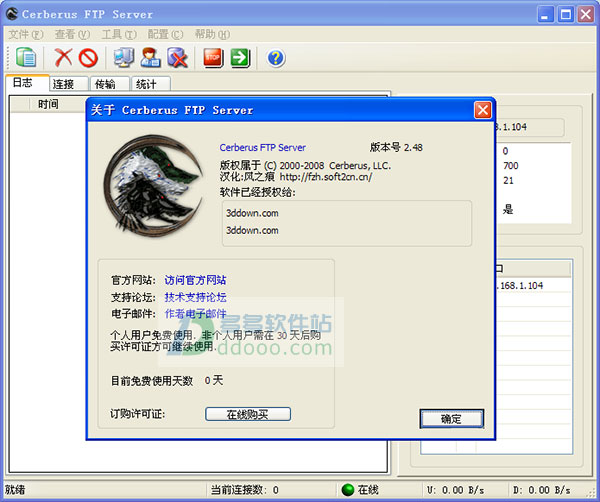Click the Cerberus FTP Server blue link
Image resolution: width=600 pixels, height=502 pixels.
[x=262, y=147]
